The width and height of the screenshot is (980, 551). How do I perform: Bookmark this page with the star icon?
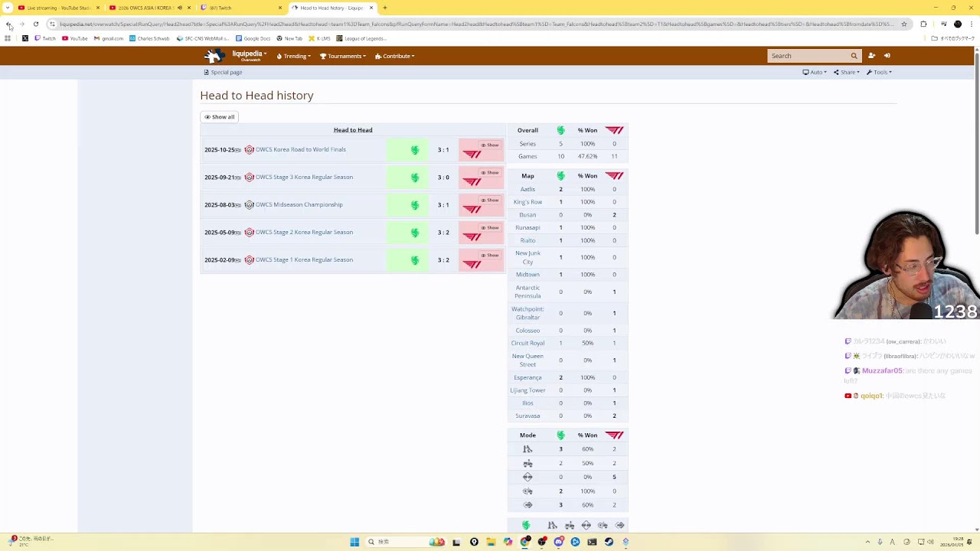tap(904, 24)
